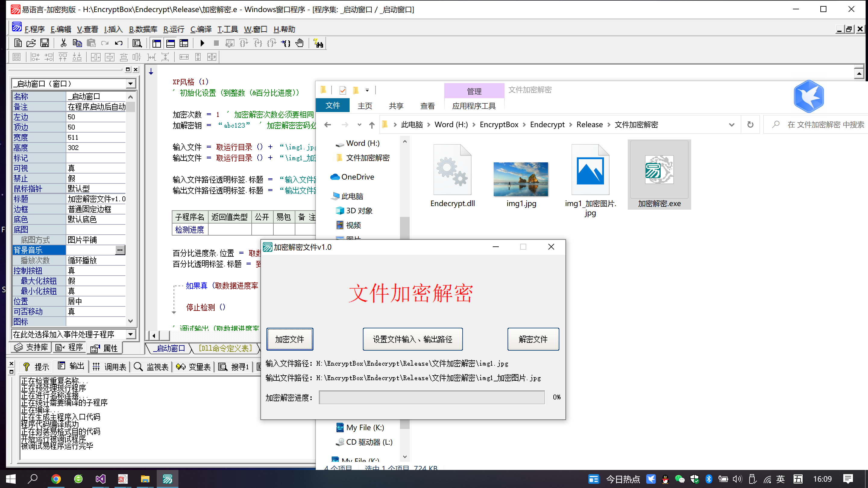Click the Find/search document toolbar icon
Viewport: 868px width, 488px height.
tap(137, 43)
